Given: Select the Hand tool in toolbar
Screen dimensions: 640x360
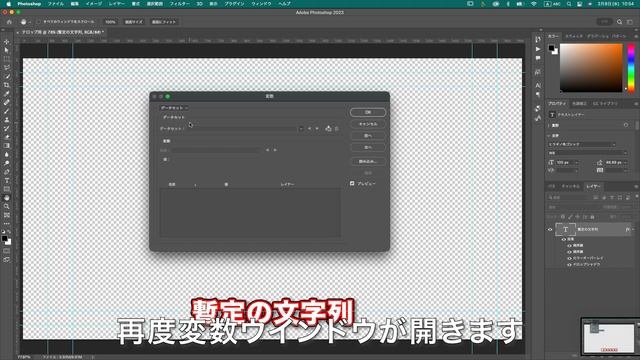Looking at the screenshot, I should click(x=7, y=198).
